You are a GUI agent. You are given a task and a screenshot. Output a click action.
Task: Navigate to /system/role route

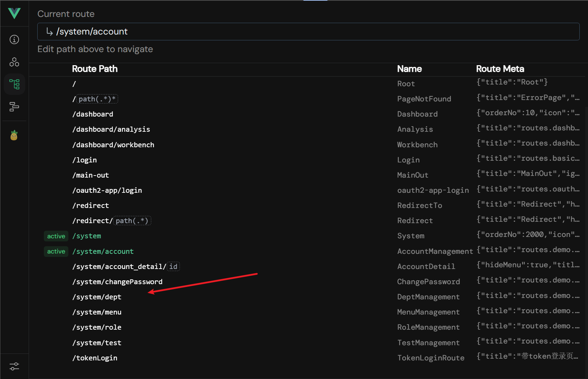point(97,327)
